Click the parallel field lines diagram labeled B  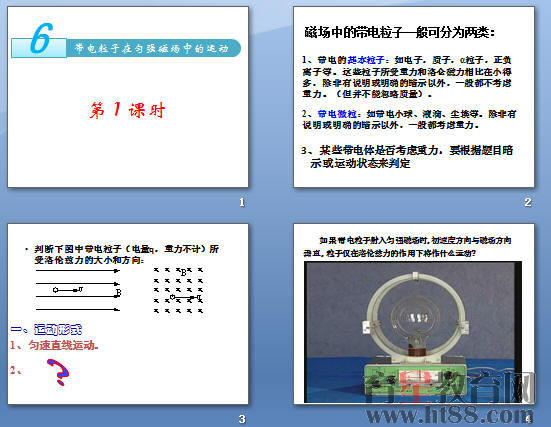(x=78, y=290)
